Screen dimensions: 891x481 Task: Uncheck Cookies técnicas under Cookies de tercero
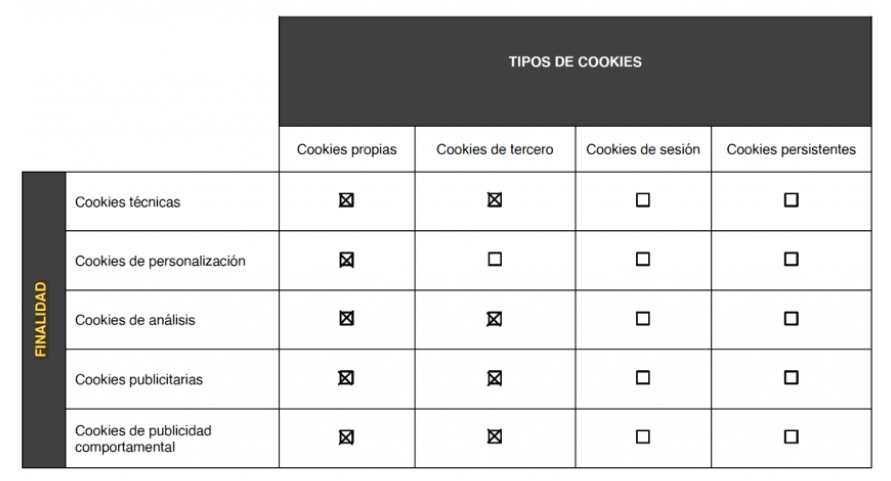click(x=494, y=200)
